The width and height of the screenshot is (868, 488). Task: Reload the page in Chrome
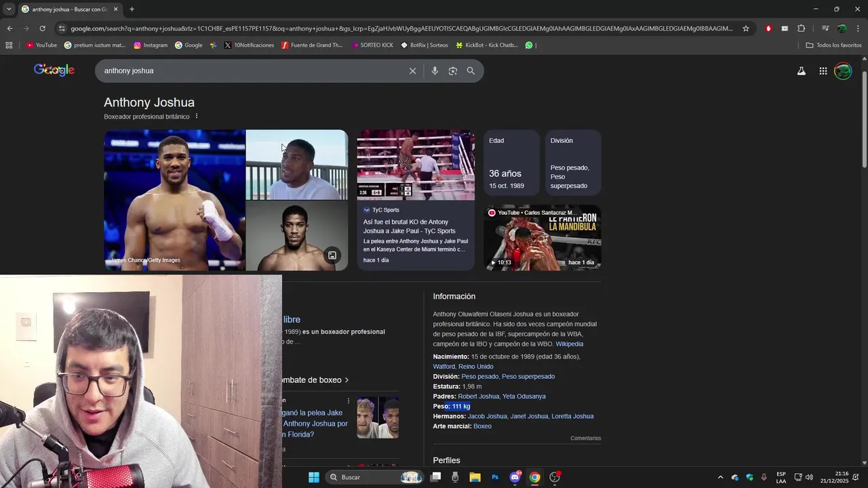(42, 28)
